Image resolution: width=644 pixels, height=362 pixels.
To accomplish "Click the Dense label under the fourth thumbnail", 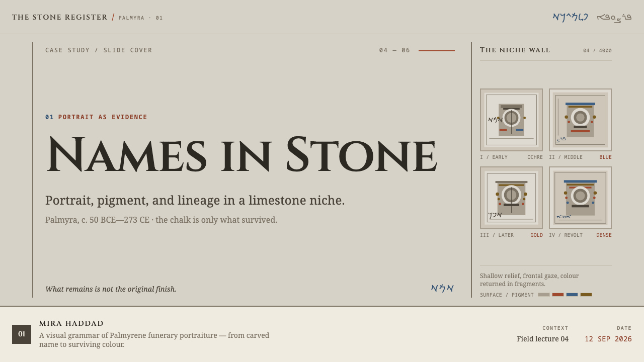I will (604, 235).
